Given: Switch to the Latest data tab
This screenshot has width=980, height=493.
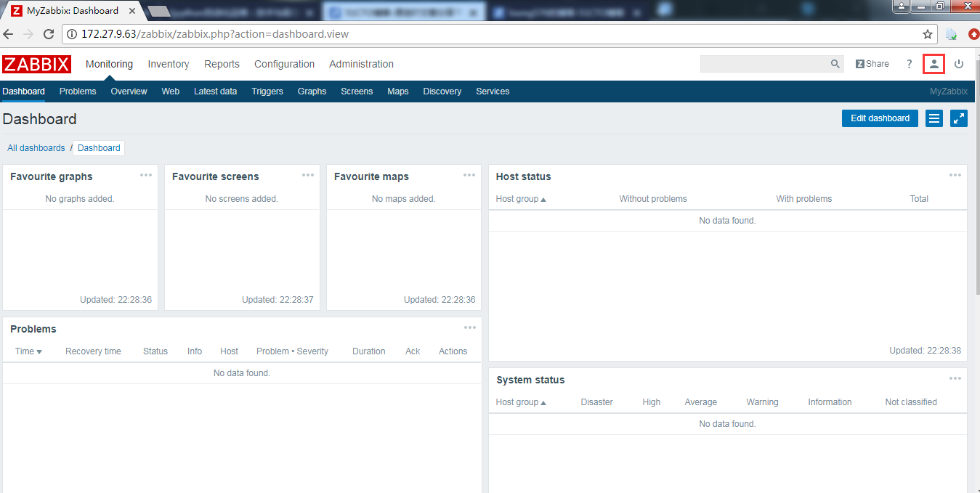Looking at the screenshot, I should click(x=215, y=91).
